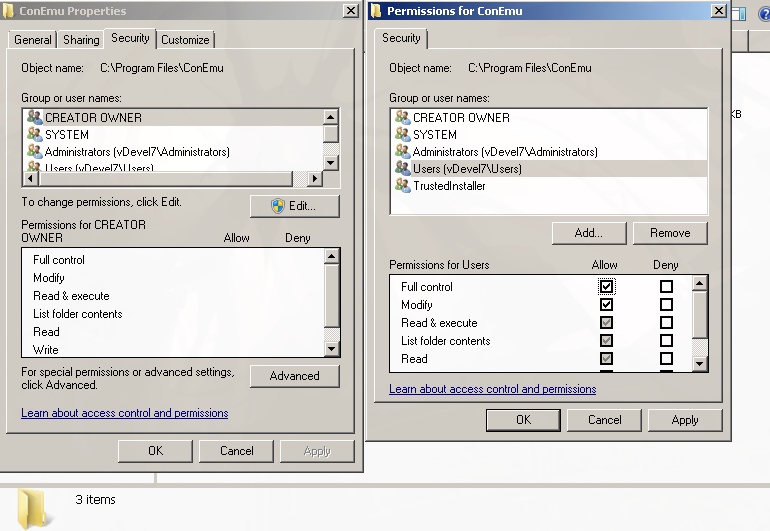770x531 pixels.
Task: Open access control help link in Permissions dialog
Action: tap(493, 389)
